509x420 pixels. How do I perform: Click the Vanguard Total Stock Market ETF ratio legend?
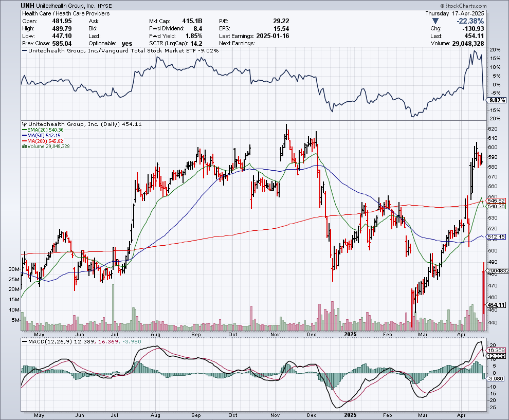(120, 50)
